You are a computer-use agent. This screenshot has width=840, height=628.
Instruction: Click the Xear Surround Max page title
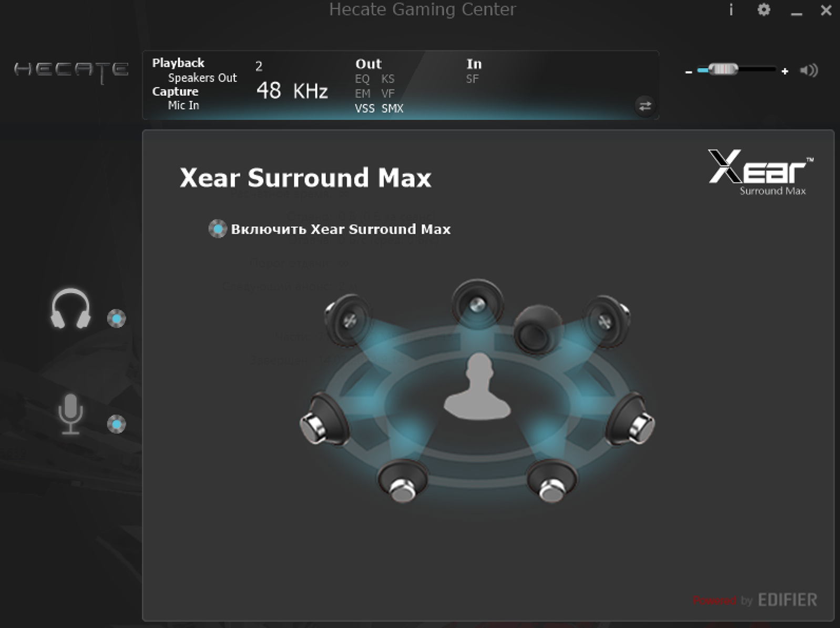305,178
